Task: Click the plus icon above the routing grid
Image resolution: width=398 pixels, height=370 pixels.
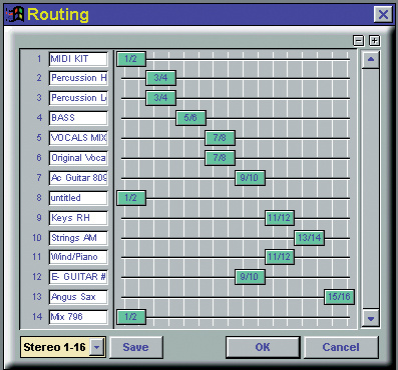Action: pyautogui.click(x=375, y=41)
